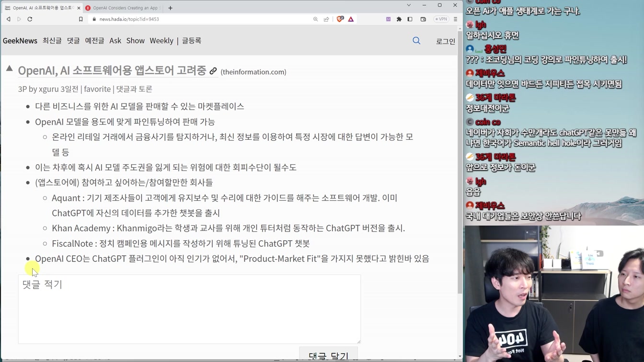Image resolution: width=644 pixels, height=362 pixels.
Task: Open the Show menu item
Action: [x=136, y=41]
